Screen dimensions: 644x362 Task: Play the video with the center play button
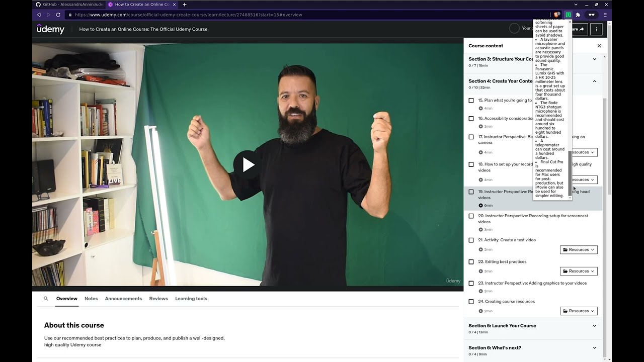pyautogui.click(x=248, y=164)
